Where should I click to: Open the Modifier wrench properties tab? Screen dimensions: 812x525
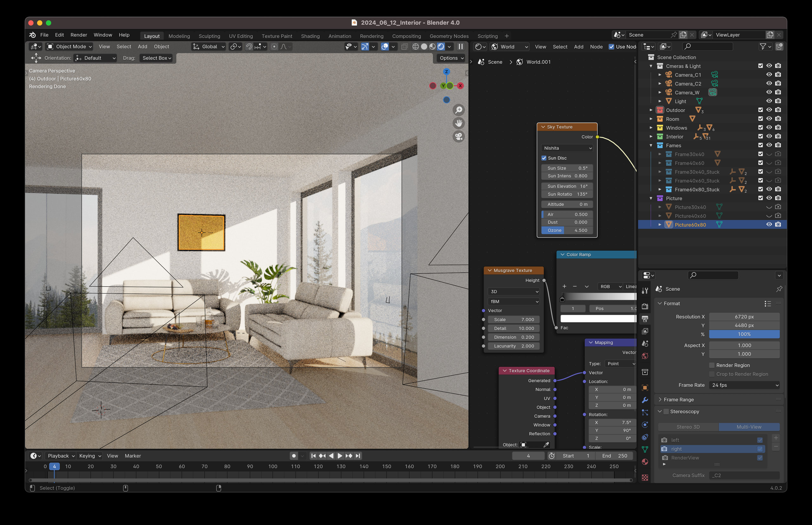tap(645, 400)
